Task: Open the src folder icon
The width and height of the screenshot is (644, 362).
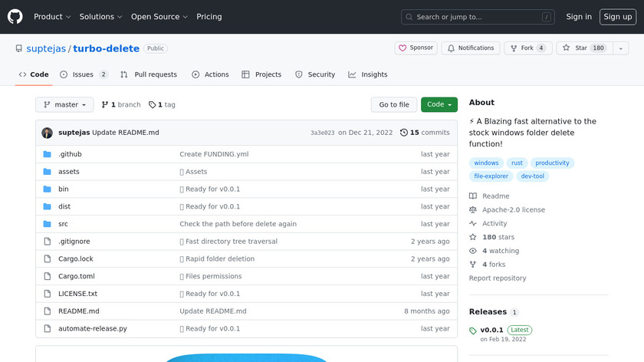Action: tap(47, 224)
